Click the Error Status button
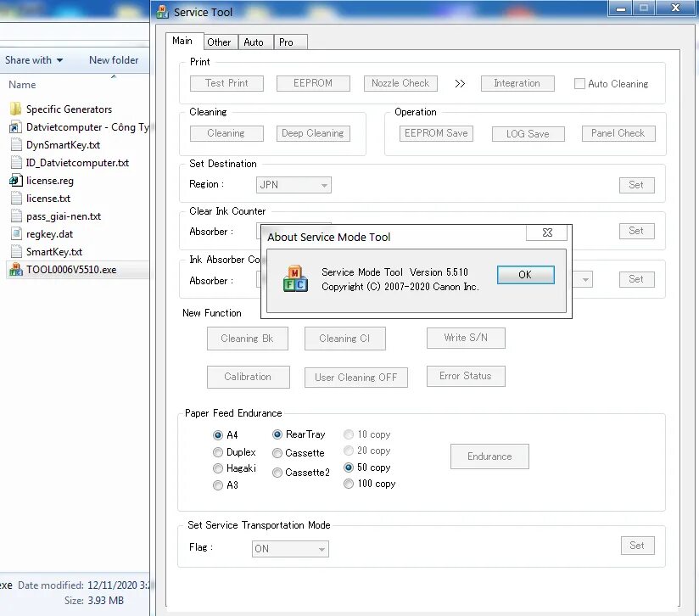Screen dimensions: 699x616 (466, 376)
